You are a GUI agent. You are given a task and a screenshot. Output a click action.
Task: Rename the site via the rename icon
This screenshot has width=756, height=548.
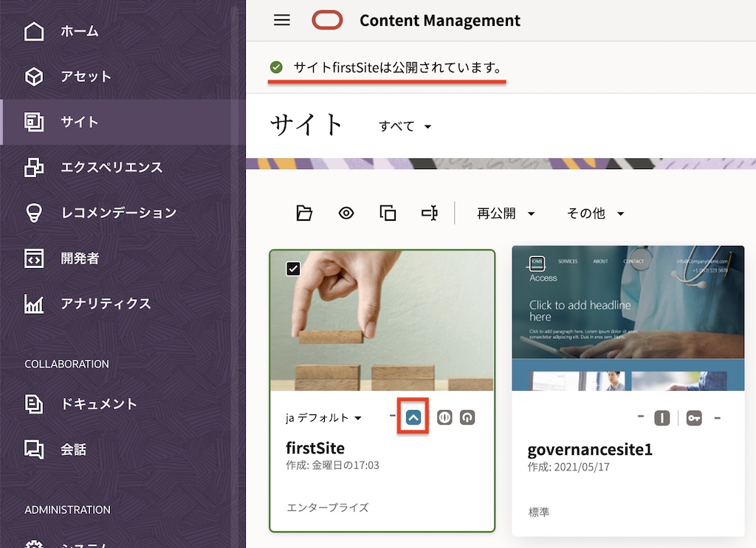tap(429, 213)
